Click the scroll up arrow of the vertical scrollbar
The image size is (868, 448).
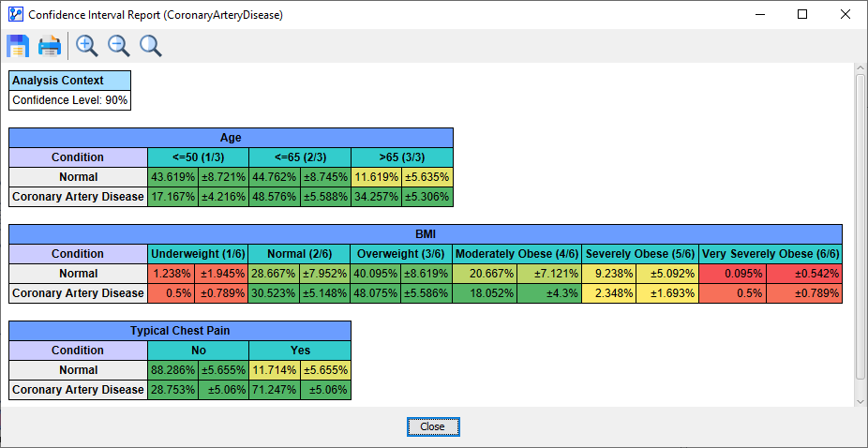(861, 69)
